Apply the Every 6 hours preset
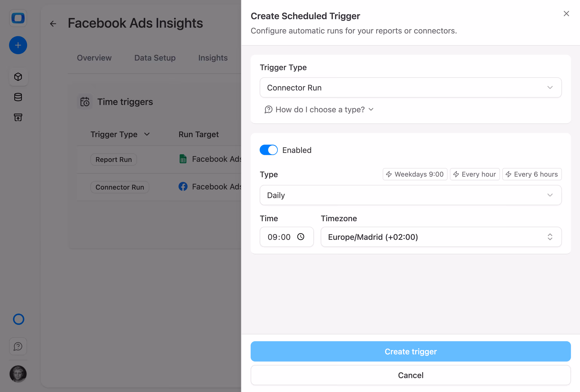The width and height of the screenshot is (580, 392). pyautogui.click(x=532, y=174)
